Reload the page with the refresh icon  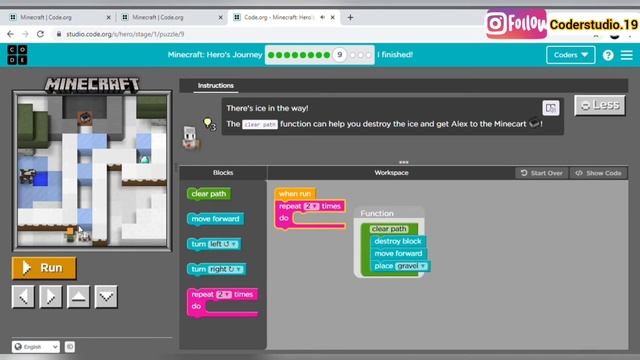(40, 34)
